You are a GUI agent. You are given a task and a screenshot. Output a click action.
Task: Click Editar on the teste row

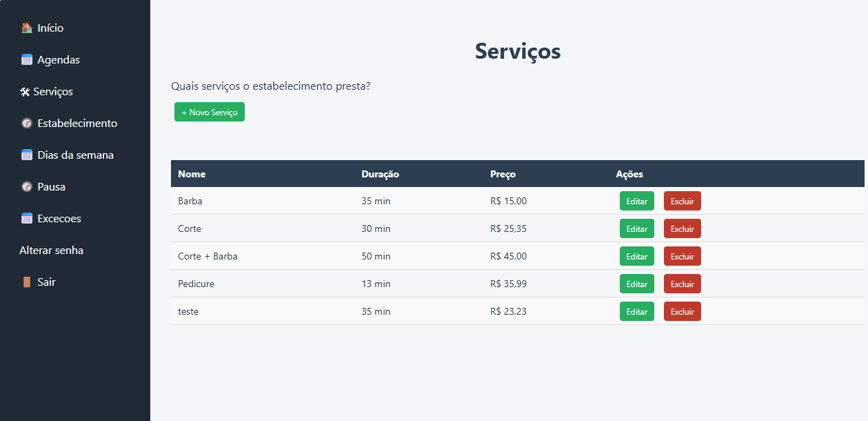(x=637, y=311)
